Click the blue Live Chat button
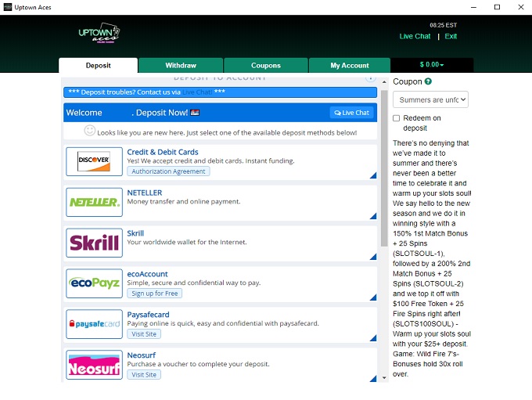The height and width of the screenshot is (400, 532). [351, 113]
